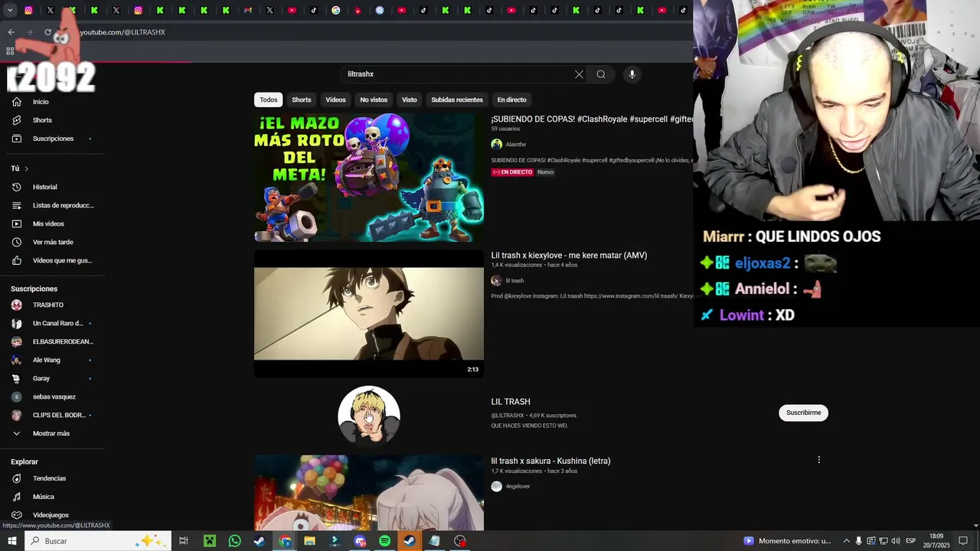Open volume control in system tray
This screenshot has height=551, width=980.
(895, 541)
